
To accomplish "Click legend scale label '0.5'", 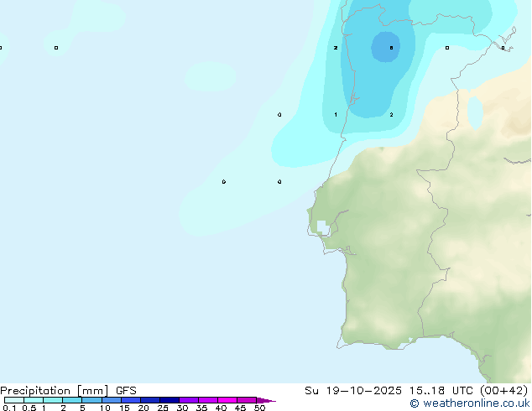I will point(29,408).
